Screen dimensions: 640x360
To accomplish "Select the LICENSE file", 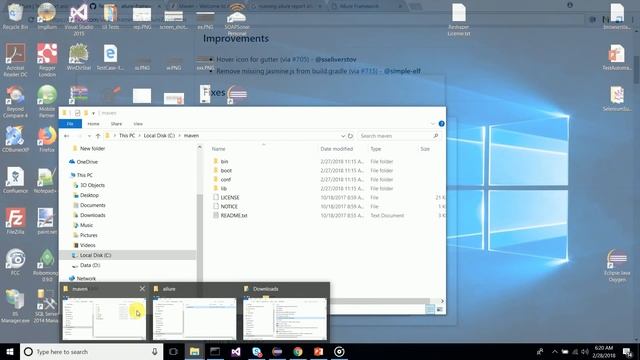I will click(x=230, y=198).
